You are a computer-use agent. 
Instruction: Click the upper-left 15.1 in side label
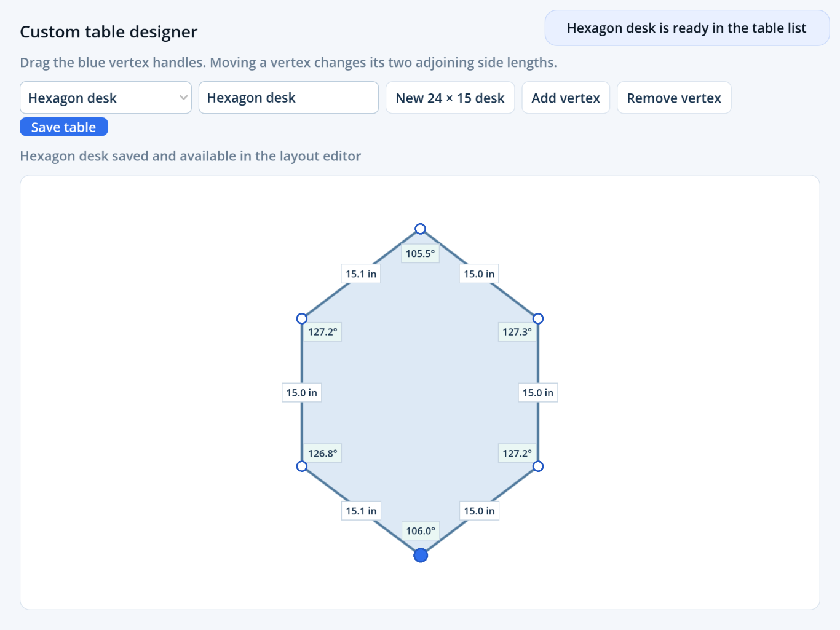click(x=361, y=274)
